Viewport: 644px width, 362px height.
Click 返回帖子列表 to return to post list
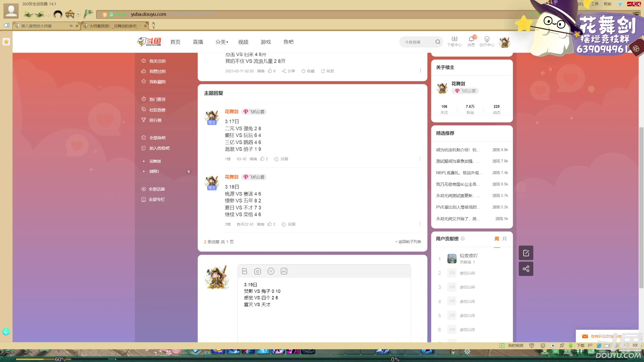coord(409,241)
